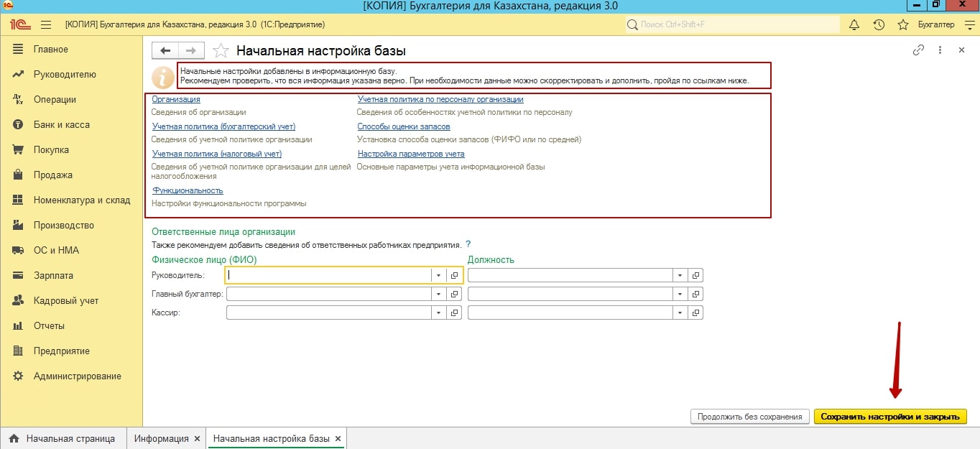This screenshot has width=980, height=449.
Task: Copy link via chain icon
Action: point(917,50)
